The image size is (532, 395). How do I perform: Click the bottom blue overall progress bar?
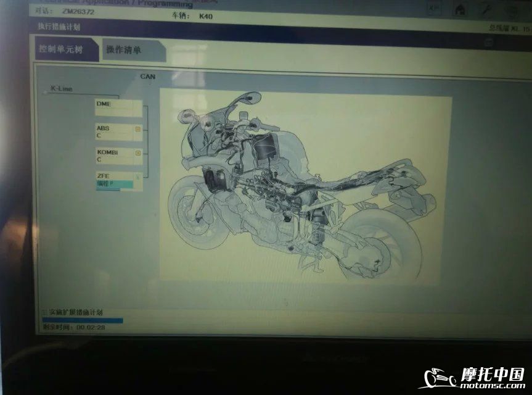coord(83,320)
